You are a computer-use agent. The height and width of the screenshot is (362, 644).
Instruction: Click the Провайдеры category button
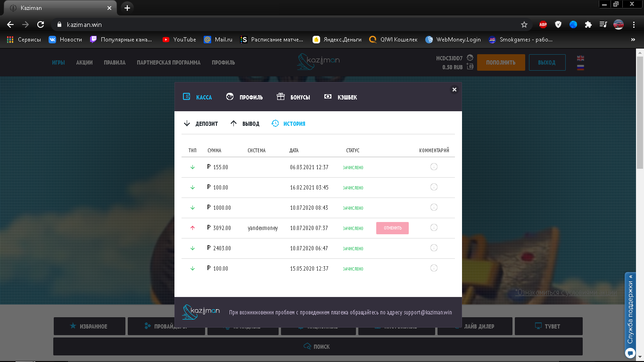click(x=165, y=326)
